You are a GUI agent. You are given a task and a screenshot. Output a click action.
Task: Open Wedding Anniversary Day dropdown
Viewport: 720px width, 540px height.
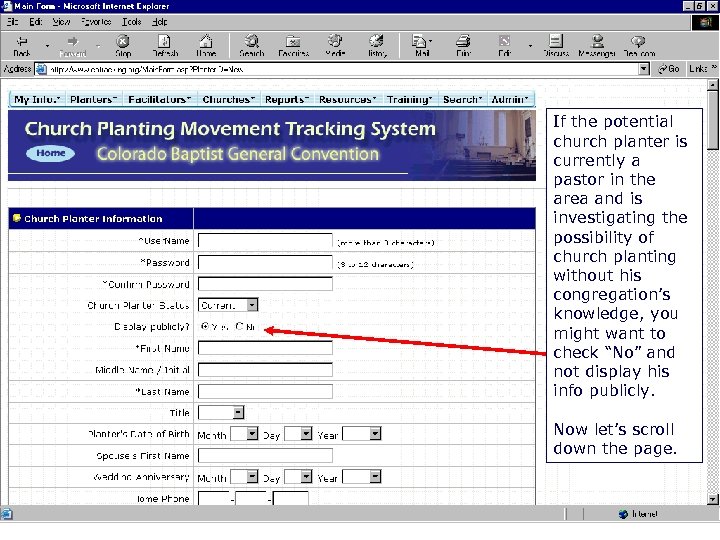298,477
